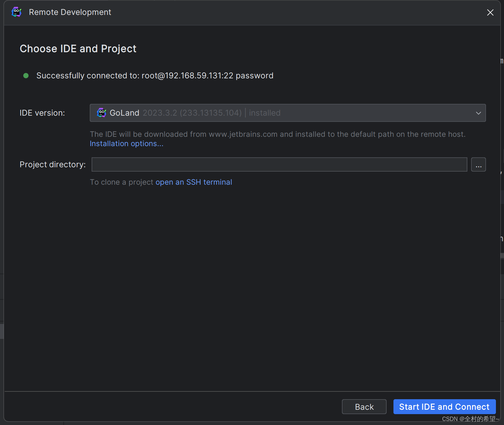
Task: Open an SSH terminal link
Action: tap(194, 182)
